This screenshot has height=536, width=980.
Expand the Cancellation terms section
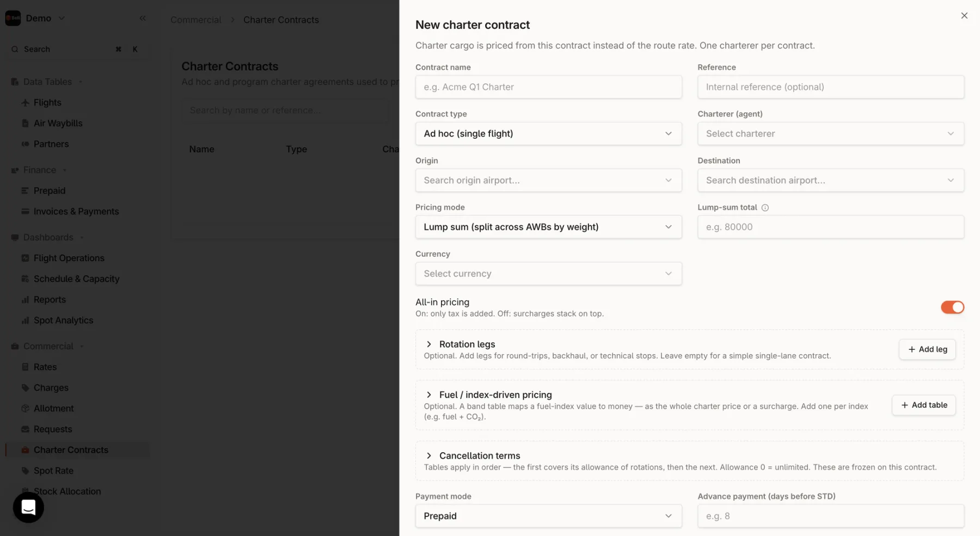point(429,455)
